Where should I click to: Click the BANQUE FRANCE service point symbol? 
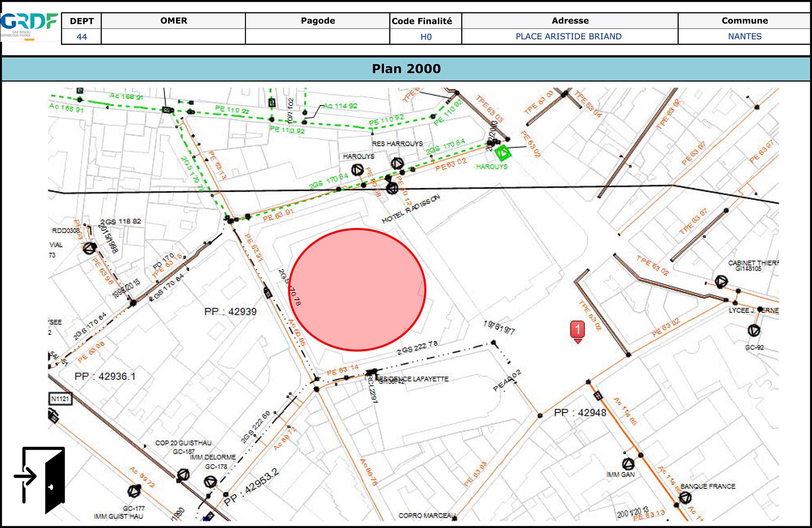pos(685,497)
